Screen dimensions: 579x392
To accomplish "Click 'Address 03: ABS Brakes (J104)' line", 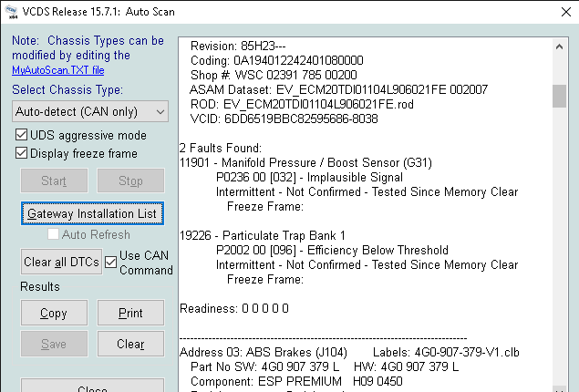I will click(x=264, y=353).
